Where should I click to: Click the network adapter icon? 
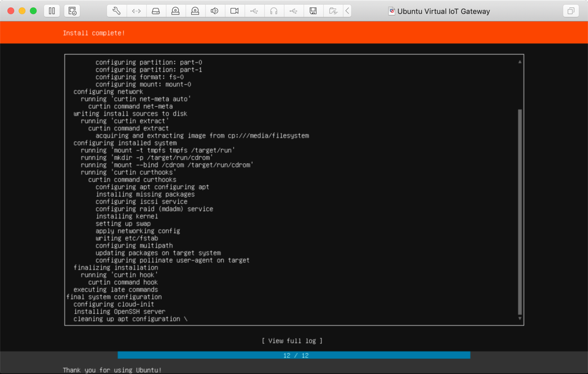(136, 11)
